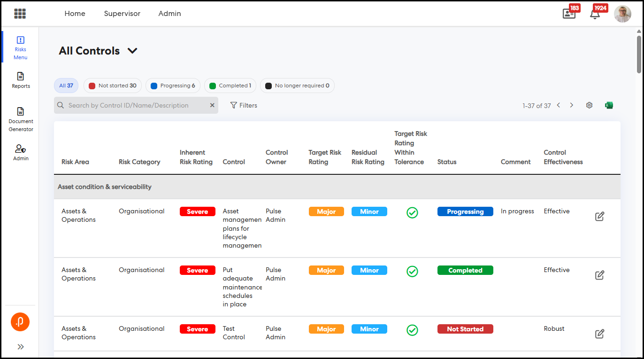This screenshot has width=644, height=359.
Task: Edit the Test Control row
Action: [x=599, y=334]
